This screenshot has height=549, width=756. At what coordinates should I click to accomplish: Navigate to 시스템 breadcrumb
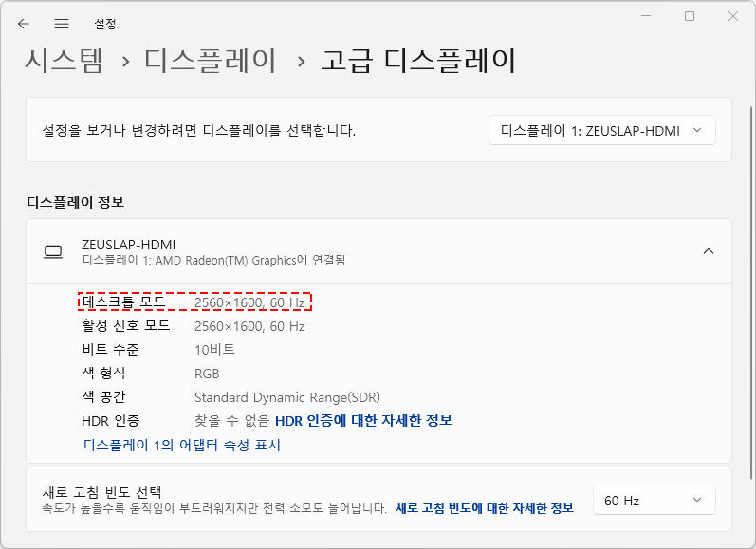coord(65,62)
